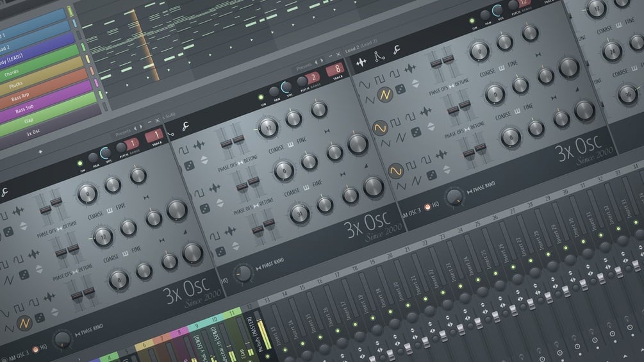Open the envelope settings icon in Lead 2 window
The width and height of the screenshot is (644, 362).
pos(379,56)
